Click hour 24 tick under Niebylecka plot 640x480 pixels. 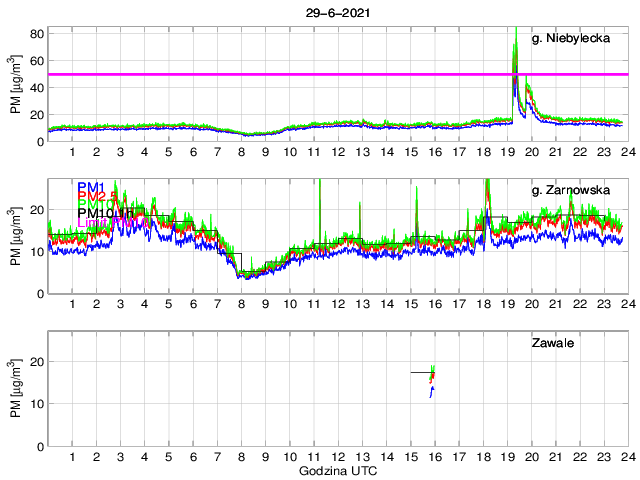point(629,152)
